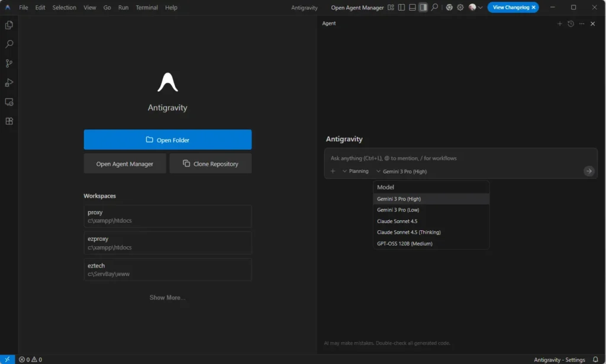The height and width of the screenshot is (364, 606).
Task: Open Settings via the gear icon
Action: (x=460, y=7)
